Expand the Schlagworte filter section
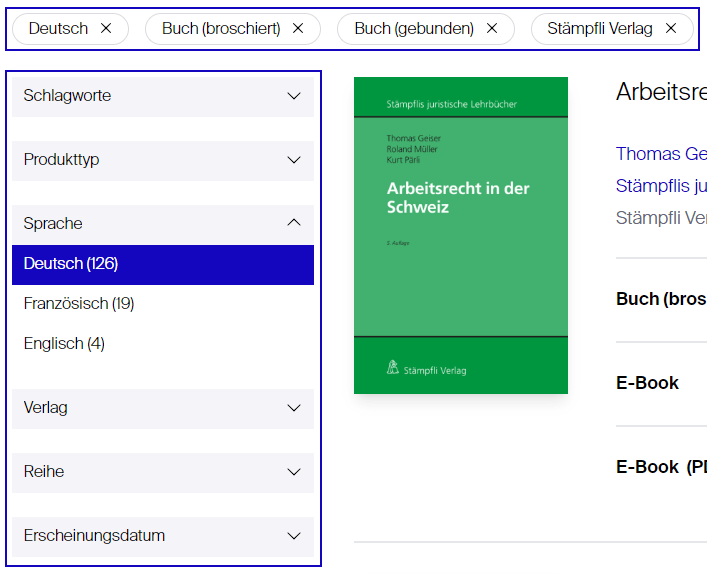The image size is (707, 574). [163, 96]
